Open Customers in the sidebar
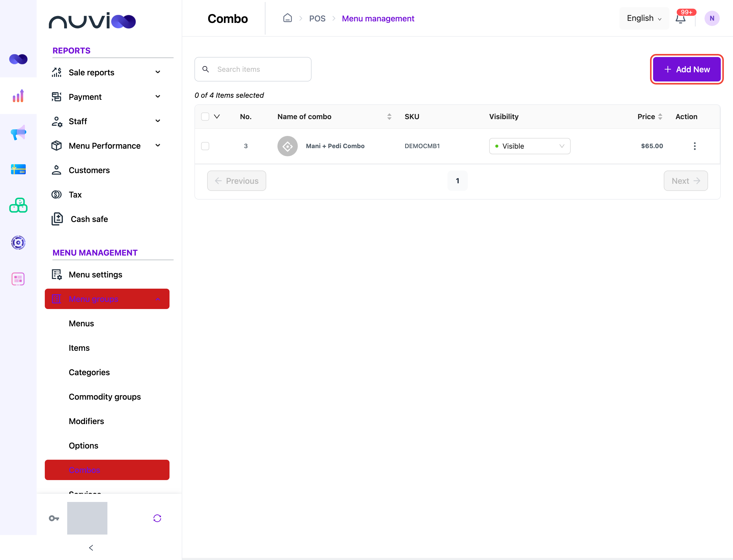Viewport: 733px width, 560px height. click(107, 170)
